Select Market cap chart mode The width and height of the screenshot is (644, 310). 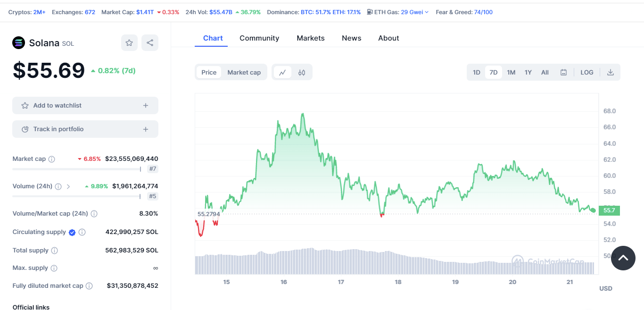coord(244,72)
